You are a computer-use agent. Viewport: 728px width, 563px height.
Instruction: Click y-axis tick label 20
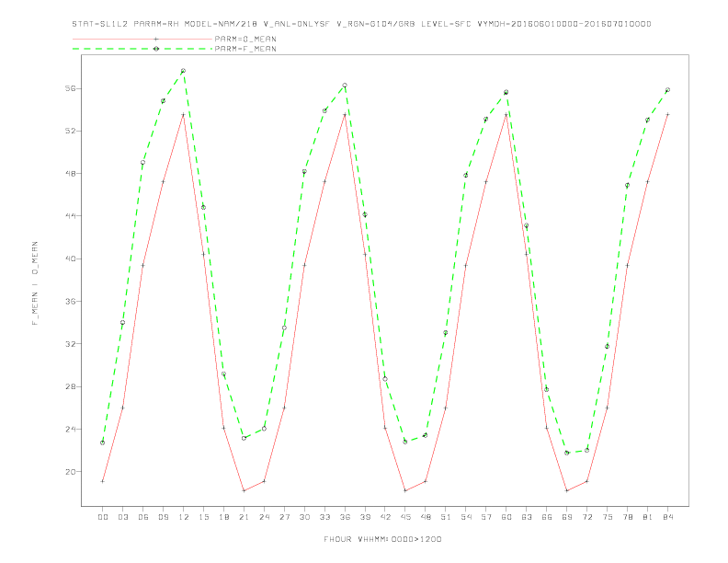[x=71, y=472]
